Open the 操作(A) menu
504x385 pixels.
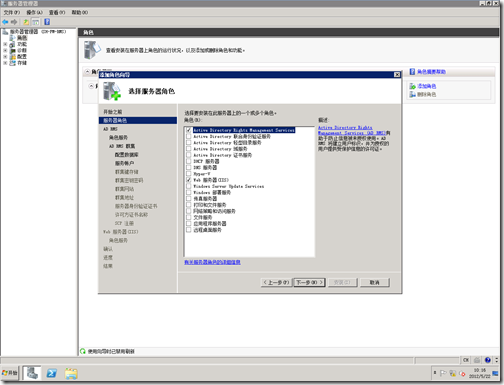35,12
